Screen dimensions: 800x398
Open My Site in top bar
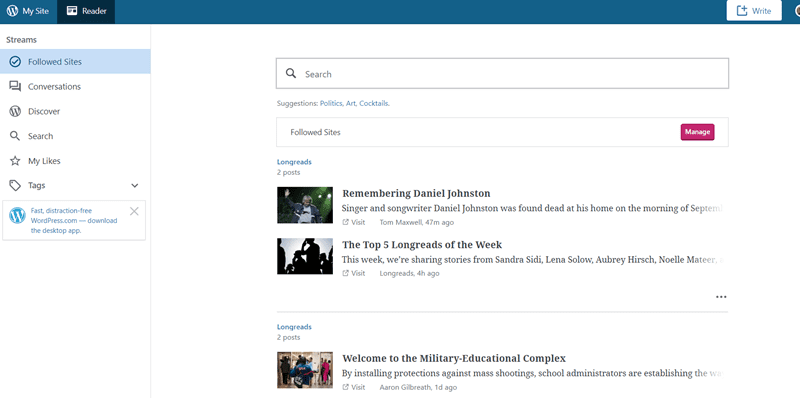(28, 11)
